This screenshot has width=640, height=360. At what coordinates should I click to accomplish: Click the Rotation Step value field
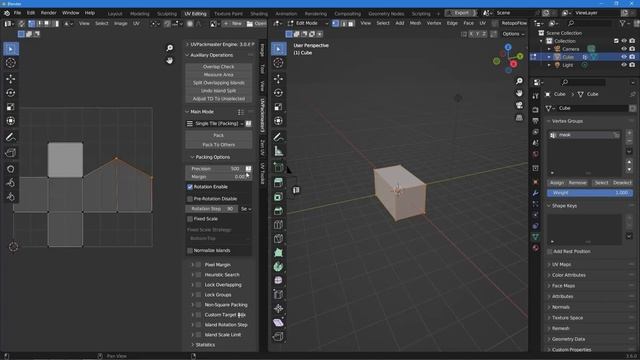(x=212, y=209)
